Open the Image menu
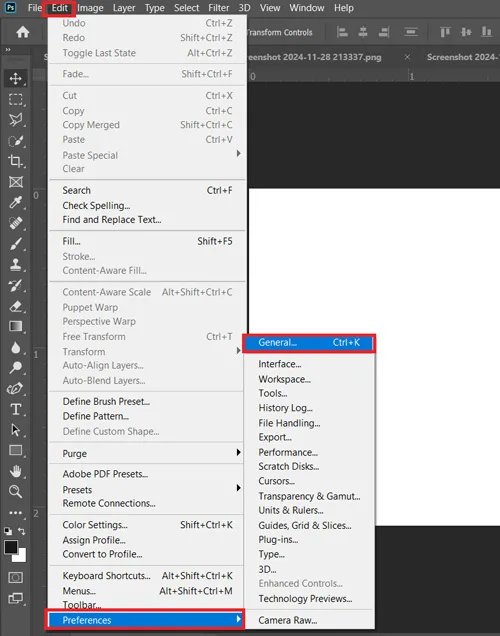Viewport: 500px width, 636px height. coord(90,8)
